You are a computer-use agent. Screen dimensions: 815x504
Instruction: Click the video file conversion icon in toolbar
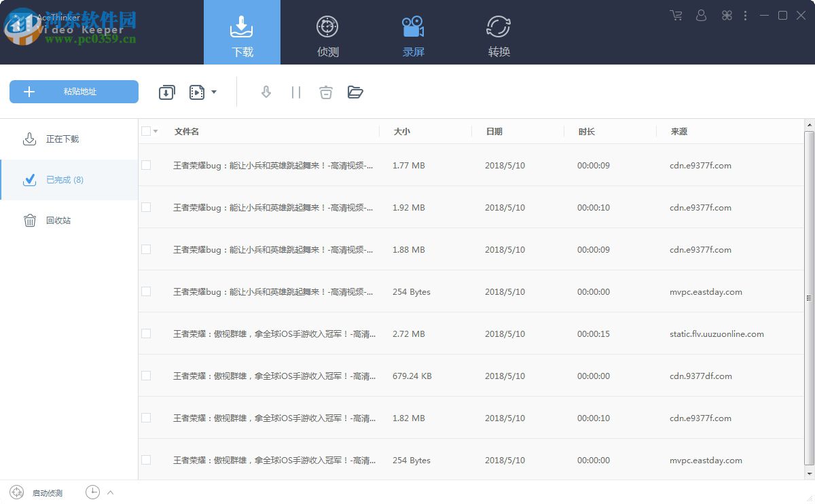(196, 92)
